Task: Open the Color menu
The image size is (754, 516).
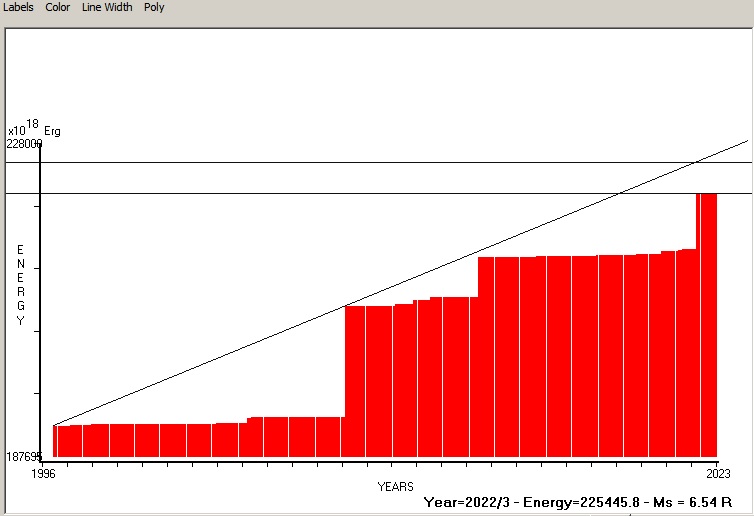Action: coord(58,7)
